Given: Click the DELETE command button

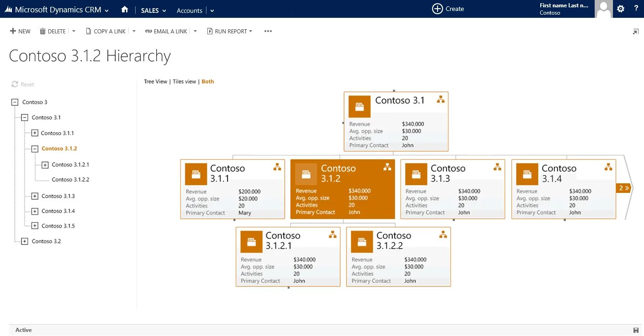Looking at the screenshot, I should click(x=53, y=31).
